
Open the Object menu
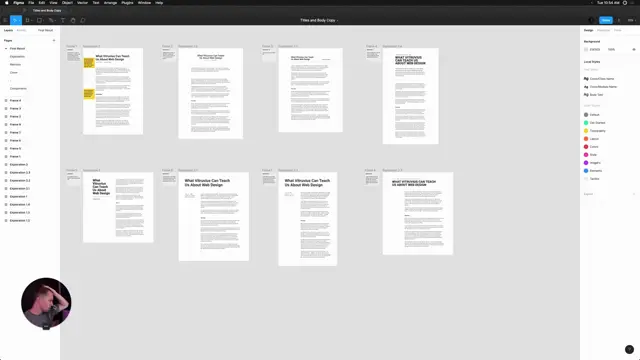coord(67,2)
